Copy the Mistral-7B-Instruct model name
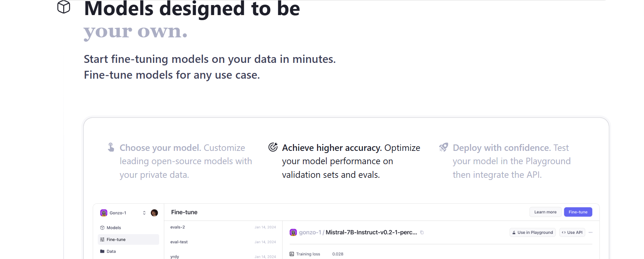644x259 pixels. (422, 232)
